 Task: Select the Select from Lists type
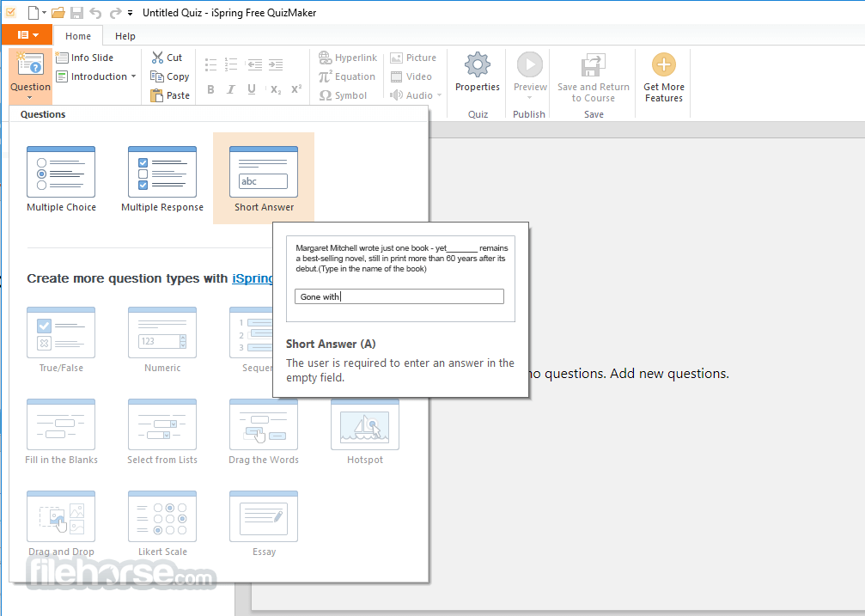162,431
